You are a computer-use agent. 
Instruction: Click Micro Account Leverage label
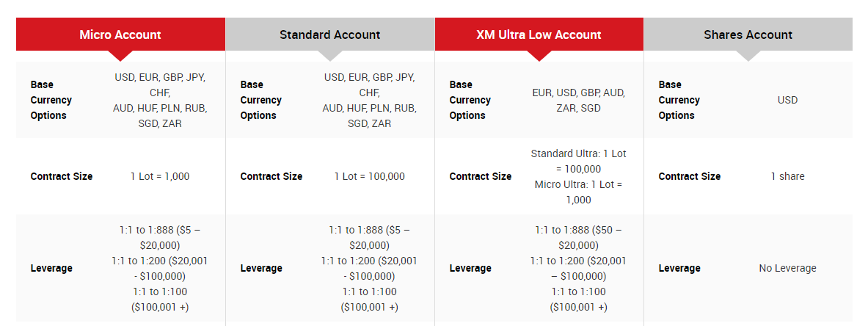tap(51, 268)
